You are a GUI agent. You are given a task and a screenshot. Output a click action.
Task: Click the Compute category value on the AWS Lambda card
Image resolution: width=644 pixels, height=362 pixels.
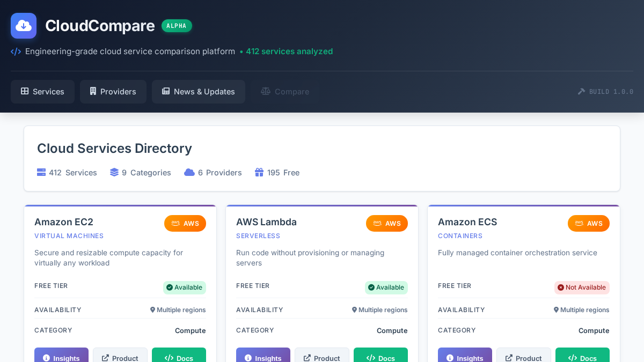click(392, 331)
